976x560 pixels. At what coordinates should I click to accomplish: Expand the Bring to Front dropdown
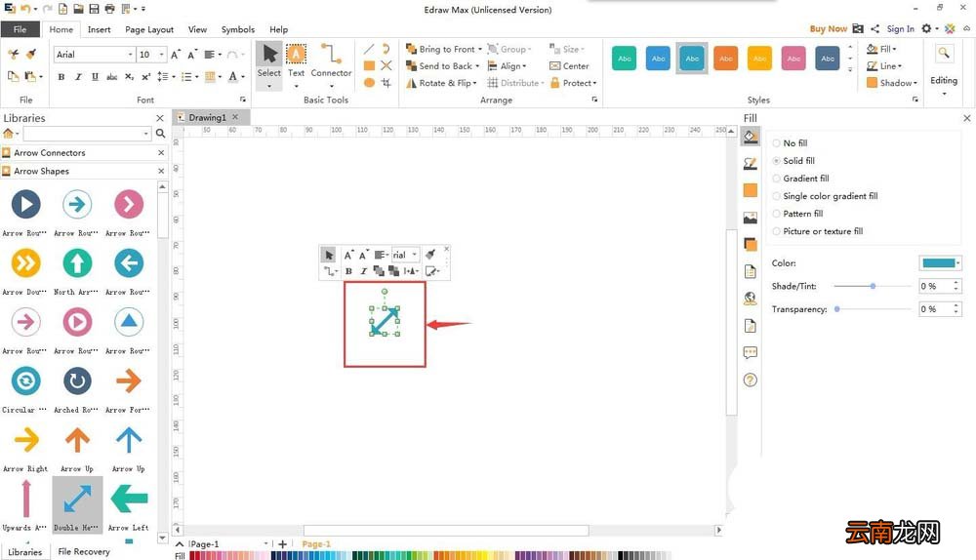point(480,49)
